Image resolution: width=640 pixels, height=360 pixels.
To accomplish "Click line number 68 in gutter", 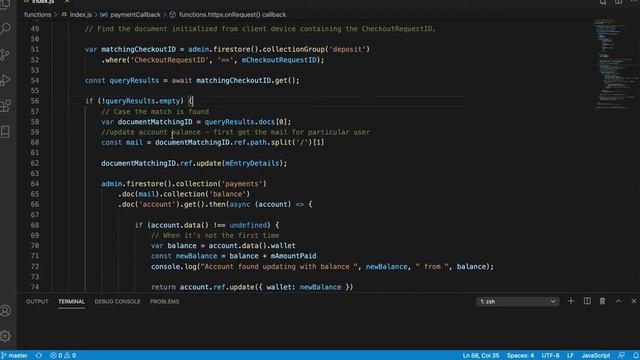I will 35,225.
